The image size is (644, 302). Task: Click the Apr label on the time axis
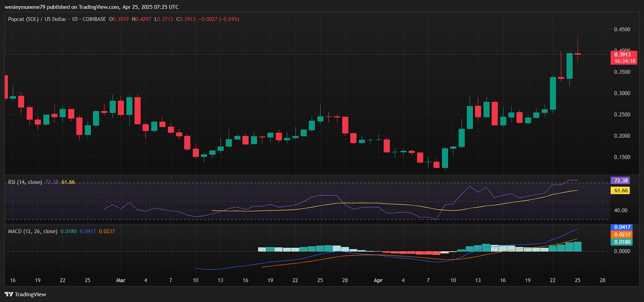point(378,280)
